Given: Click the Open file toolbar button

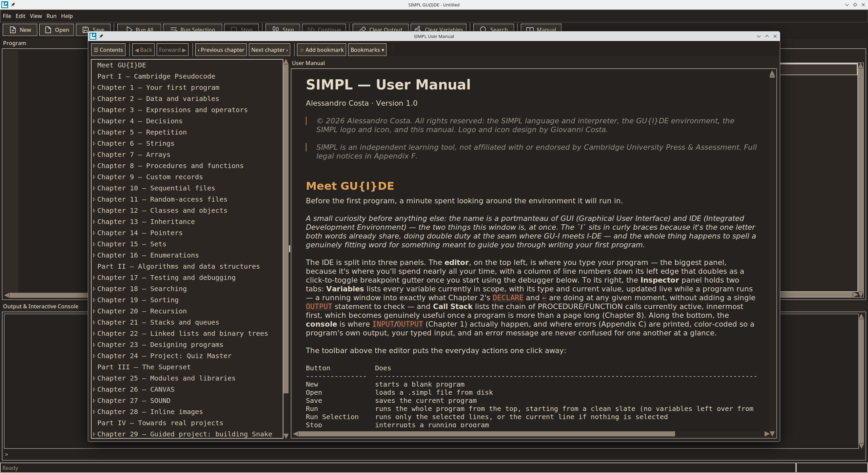Looking at the screenshot, I should pos(57,30).
